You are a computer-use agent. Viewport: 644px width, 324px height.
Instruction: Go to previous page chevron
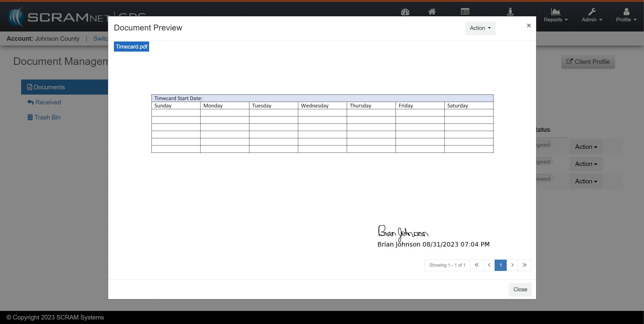pos(489,265)
